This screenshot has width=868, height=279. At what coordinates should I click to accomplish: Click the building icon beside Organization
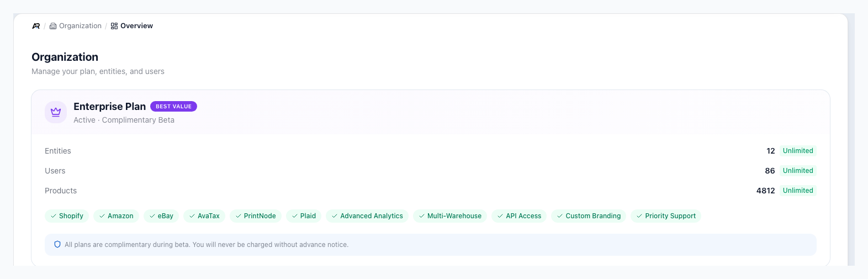pos(53,26)
